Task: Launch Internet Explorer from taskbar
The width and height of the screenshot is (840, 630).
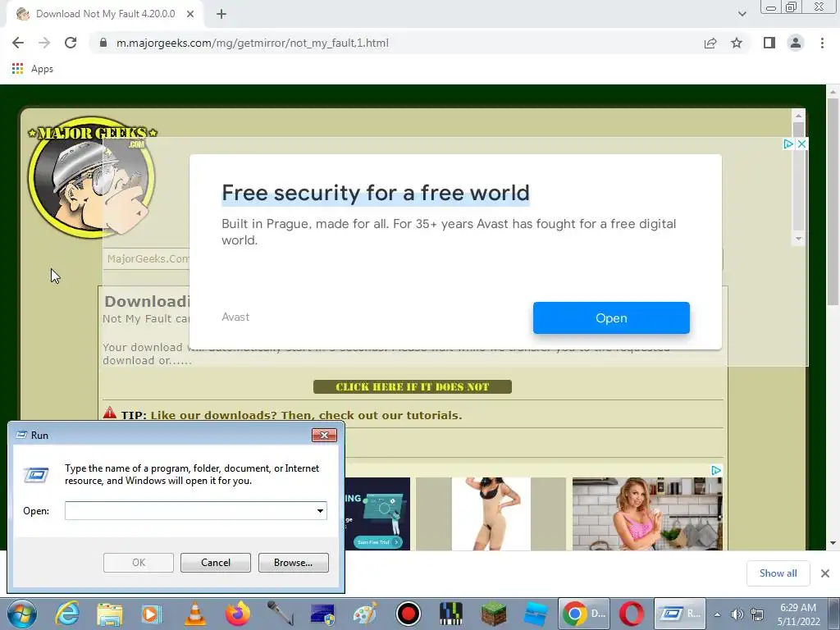Action: (67, 614)
